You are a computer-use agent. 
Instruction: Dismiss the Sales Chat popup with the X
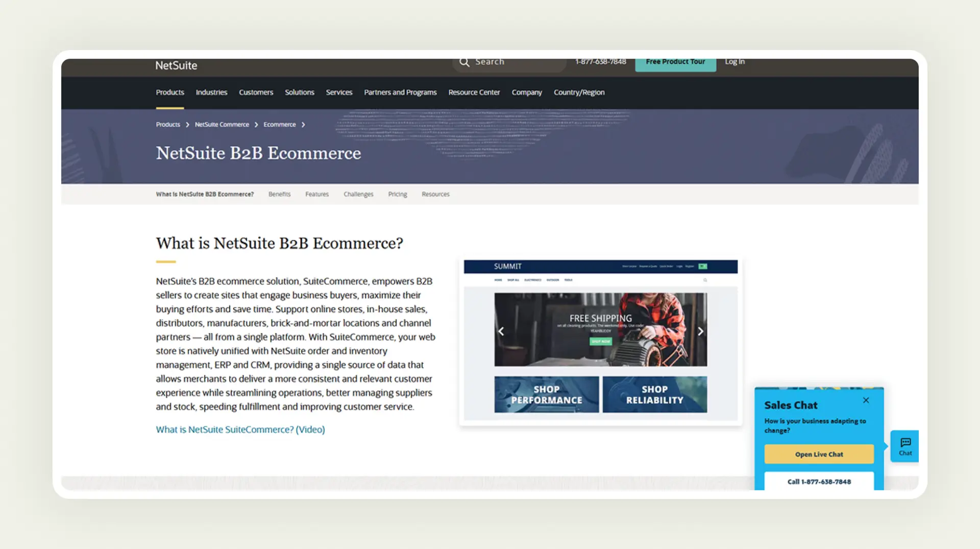coord(866,400)
